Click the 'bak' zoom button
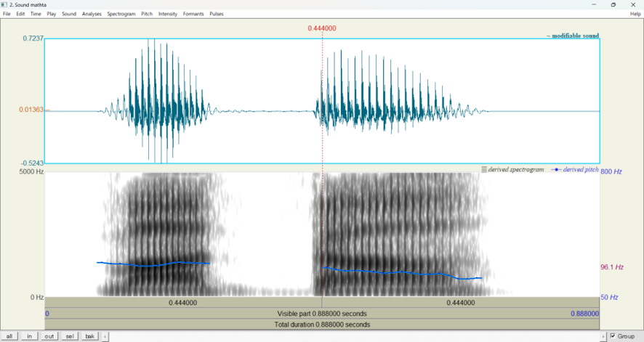The width and height of the screenshot is (644, 342). tap(89, 336)
